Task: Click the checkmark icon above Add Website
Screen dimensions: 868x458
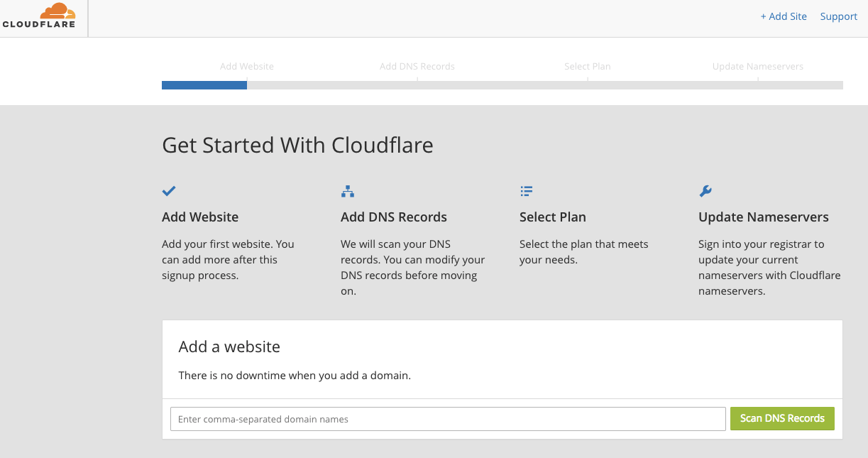Action: (169, 191)
